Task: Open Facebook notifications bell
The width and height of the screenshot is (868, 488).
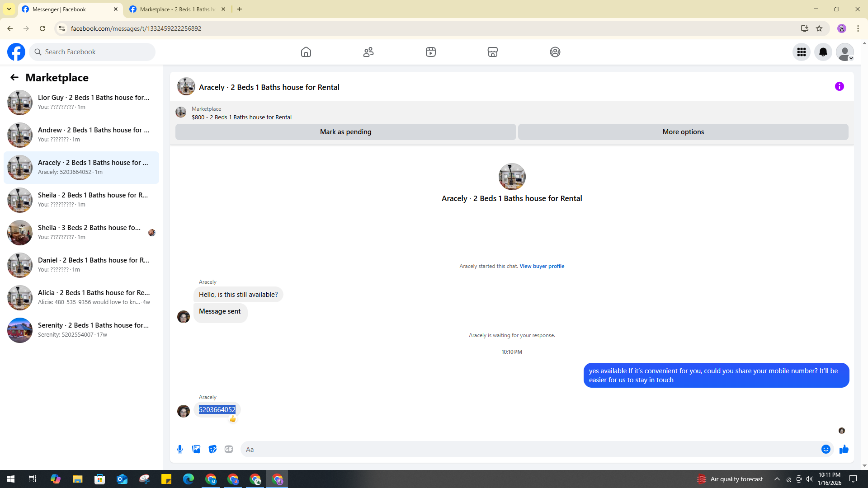Action: point(823,52)
